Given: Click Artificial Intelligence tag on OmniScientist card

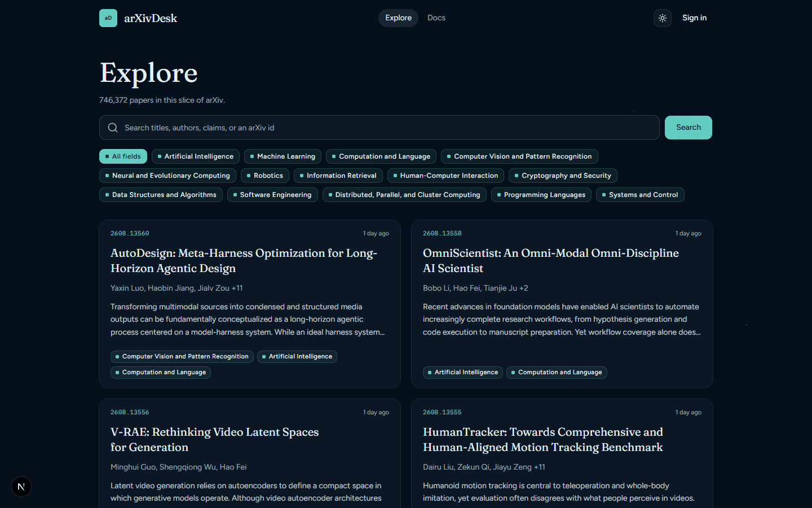Looking at the screenshot, I should click(463, 373).
